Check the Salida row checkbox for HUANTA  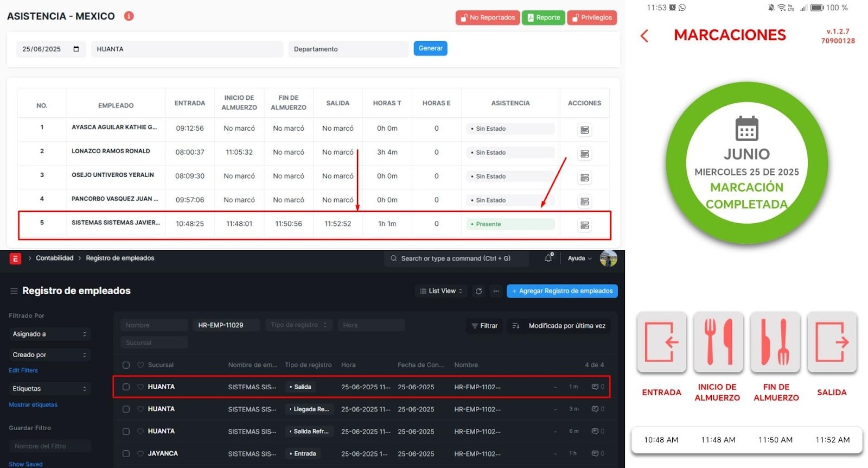click(x=126, y=387)
